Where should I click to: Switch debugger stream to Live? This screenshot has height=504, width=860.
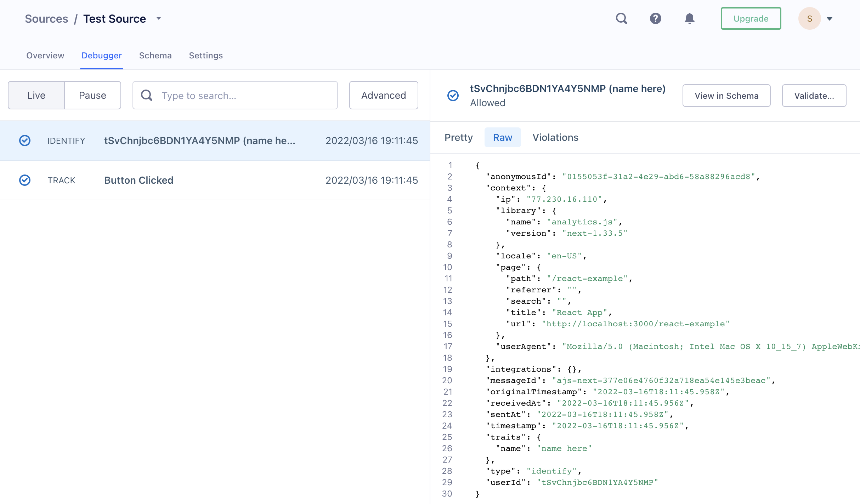(x=36, y=96)
